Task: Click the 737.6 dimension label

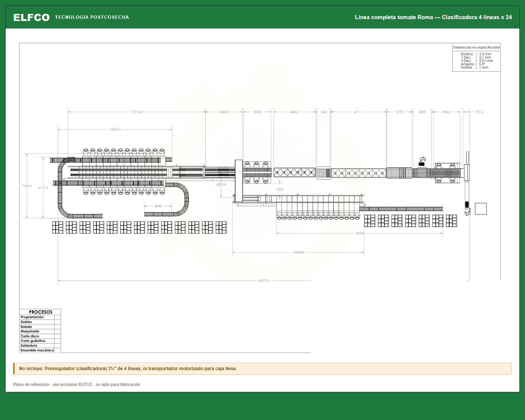Action: (x=480, y=112)
